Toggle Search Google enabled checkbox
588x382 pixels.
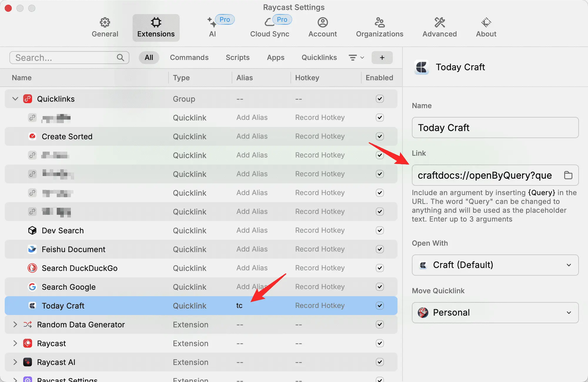tap(380, 287)
